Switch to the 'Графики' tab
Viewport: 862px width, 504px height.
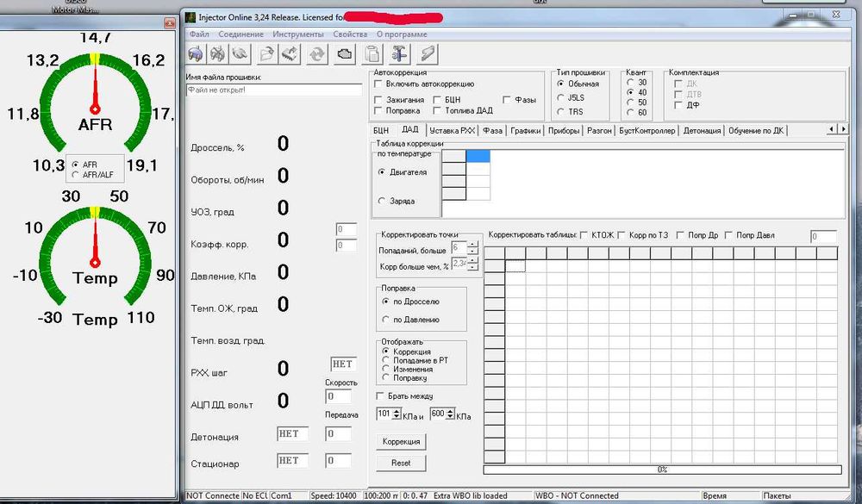tap(526, 131)
